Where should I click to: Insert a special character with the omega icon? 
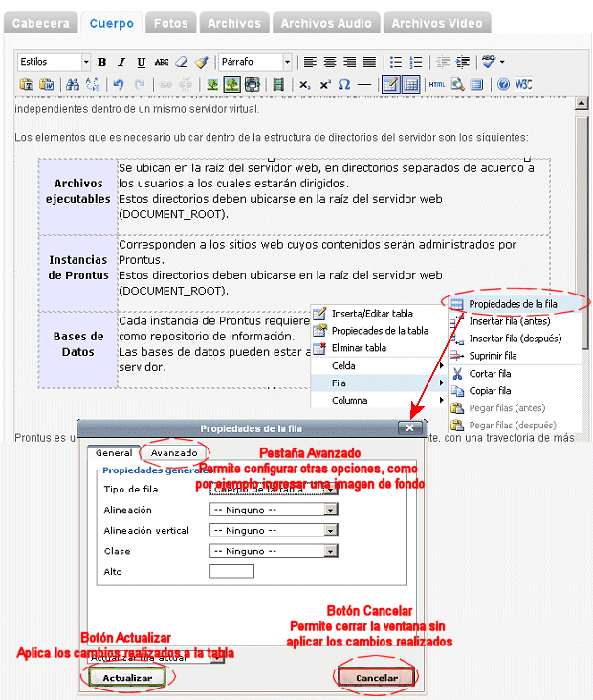tap(344, 84)
